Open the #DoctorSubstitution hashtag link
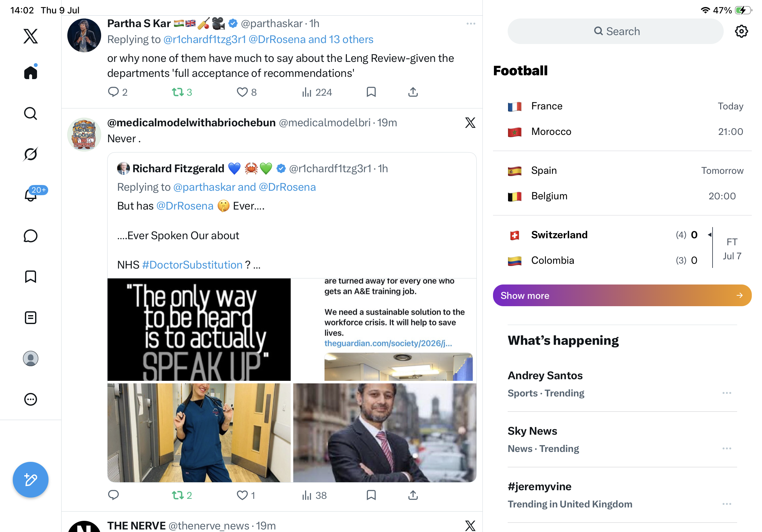Viewport: 762px width, 532px height. (x=192, y=265)
